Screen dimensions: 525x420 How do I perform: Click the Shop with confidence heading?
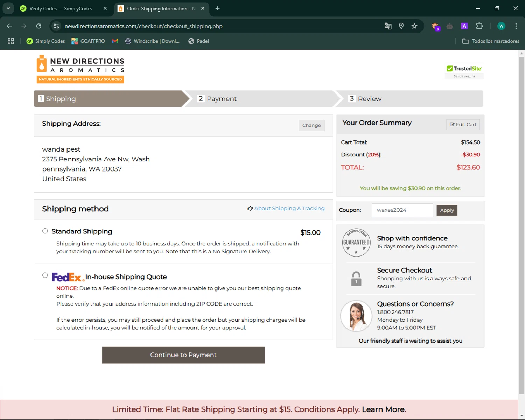point(412,238)
